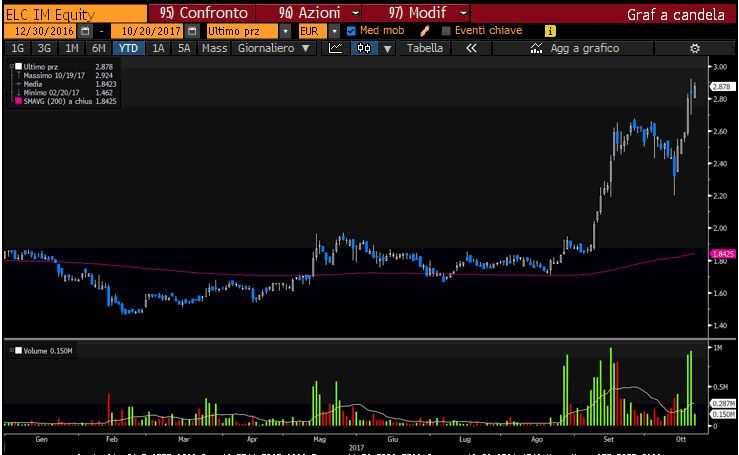Open the Confronto menu
The height and width of the screenshot is (455, 739).
[202, 13]
